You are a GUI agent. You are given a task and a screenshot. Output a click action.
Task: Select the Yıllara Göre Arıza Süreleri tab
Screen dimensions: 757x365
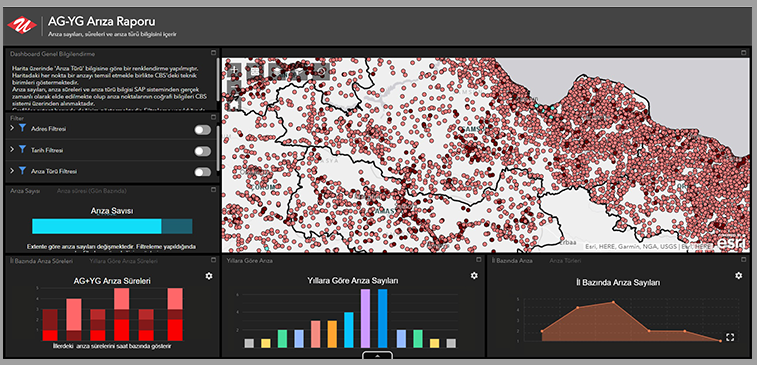pos(124,261)
